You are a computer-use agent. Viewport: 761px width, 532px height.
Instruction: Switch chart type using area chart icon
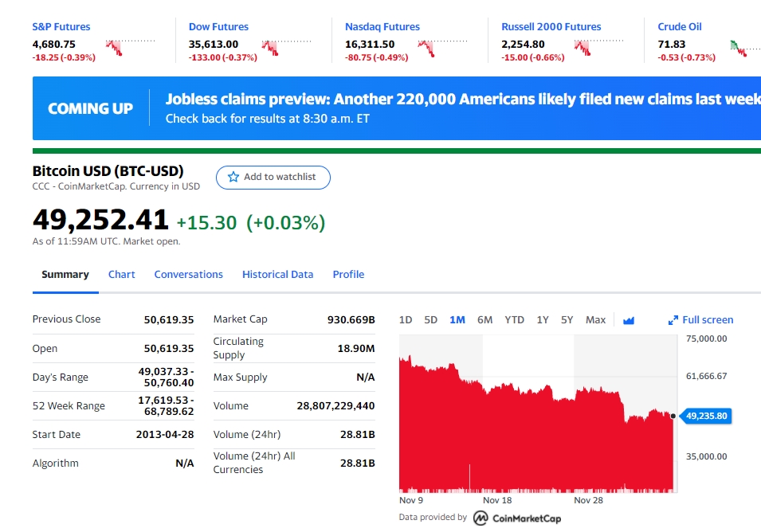click(629, 320)
